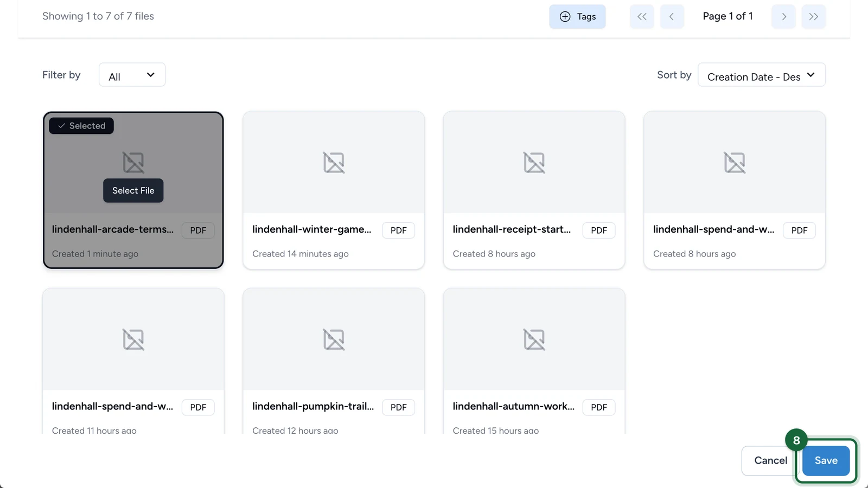Click the Select File button on arcade-terms card
This screenshot has height=488, width=868.
133,190
